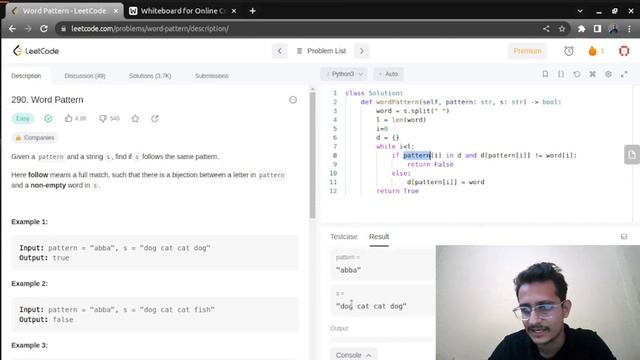Open Chrome three-dot menu

pos(629,29)
